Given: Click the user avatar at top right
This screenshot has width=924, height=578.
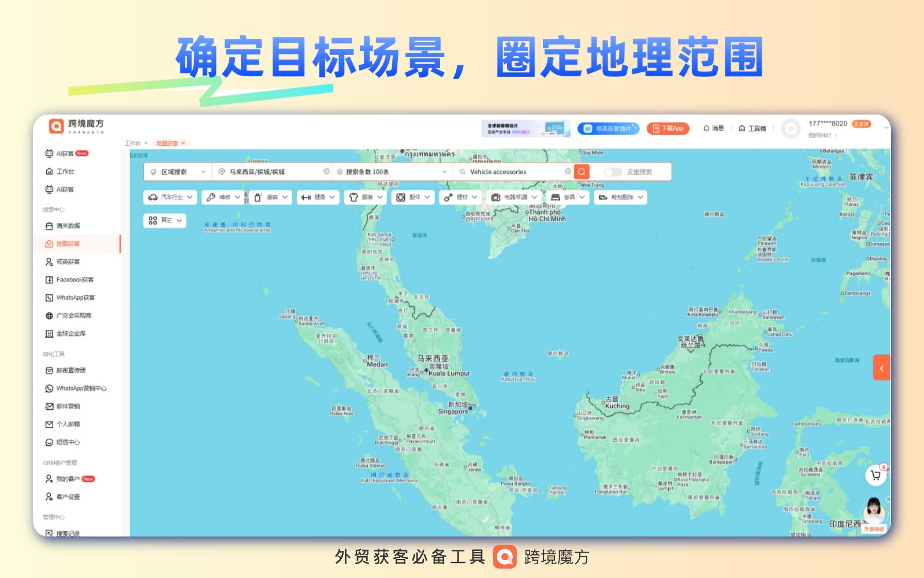Looking at the screenshot, I should pyautogui.click(x=790, y=128).
